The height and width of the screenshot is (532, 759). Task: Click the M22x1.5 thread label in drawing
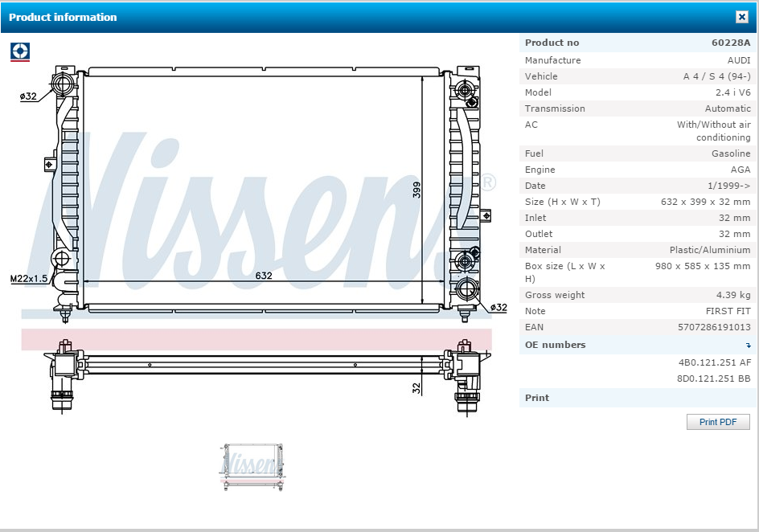click(x=29, y=278)
